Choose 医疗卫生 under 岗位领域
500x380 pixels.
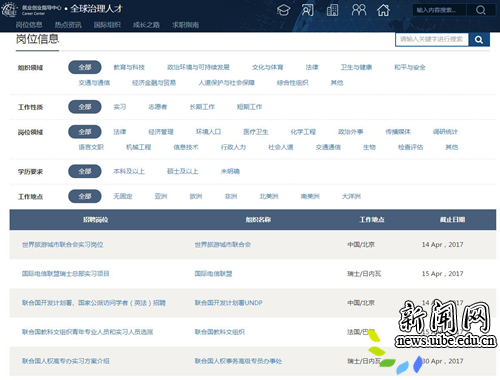[x=256, y=132]
